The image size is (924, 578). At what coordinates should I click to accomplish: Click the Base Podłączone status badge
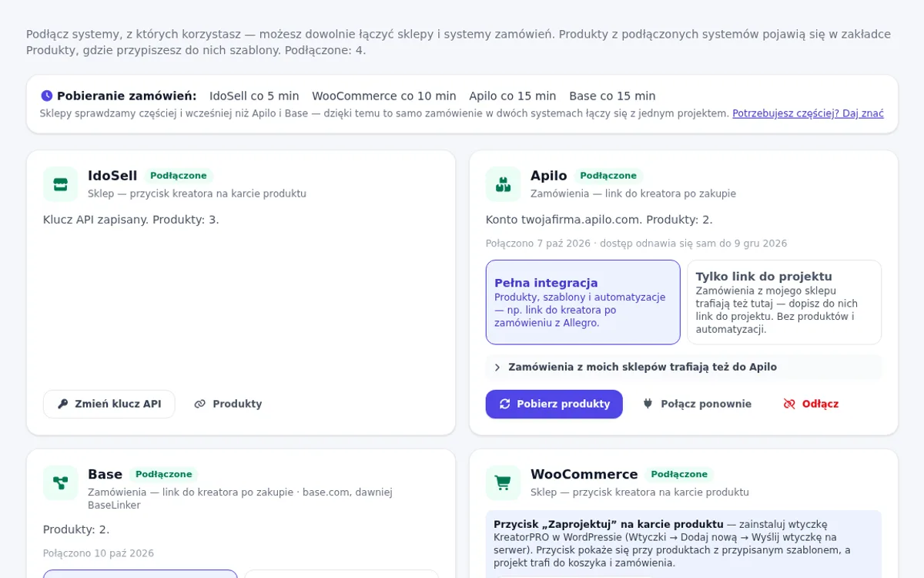(163, 474)
